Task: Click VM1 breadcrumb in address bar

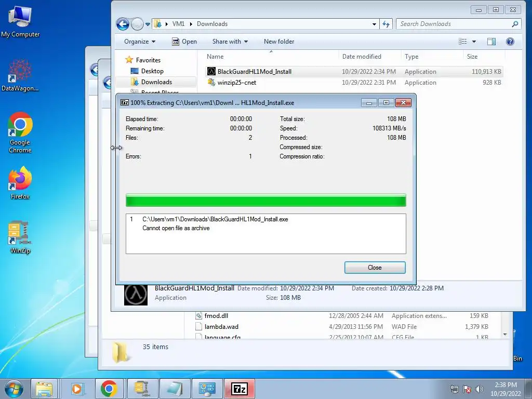Action: pyautogui.click(x=179, y=24)
